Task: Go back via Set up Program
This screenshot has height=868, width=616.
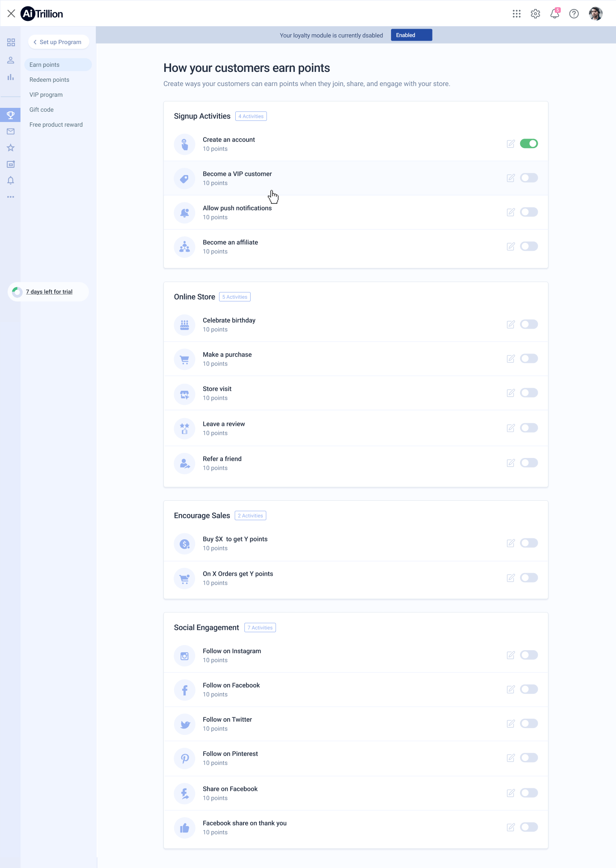Action: click(x=59, y=42)
